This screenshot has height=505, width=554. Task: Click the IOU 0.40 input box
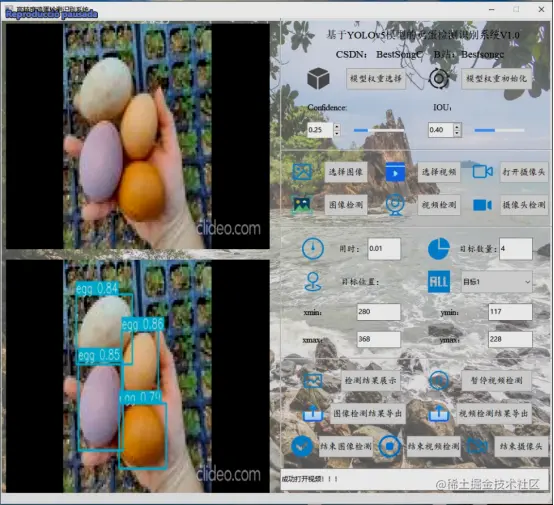[x=440, y=130]
